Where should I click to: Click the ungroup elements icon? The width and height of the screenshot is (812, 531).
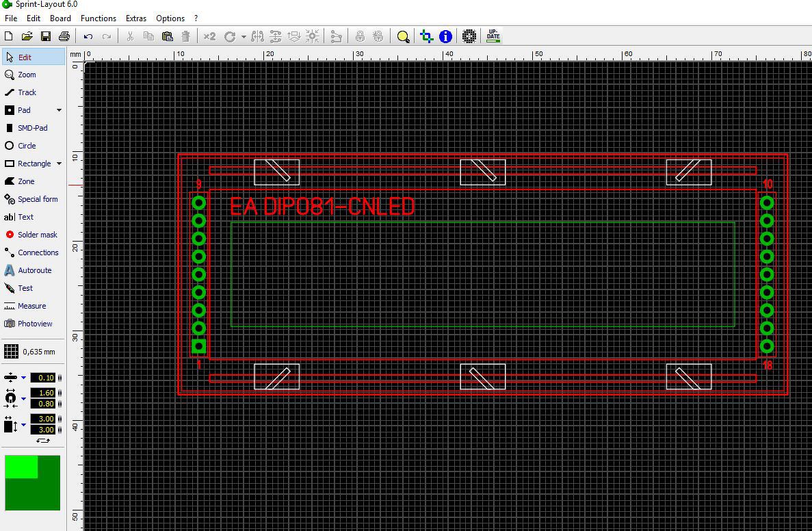(378, 36)
